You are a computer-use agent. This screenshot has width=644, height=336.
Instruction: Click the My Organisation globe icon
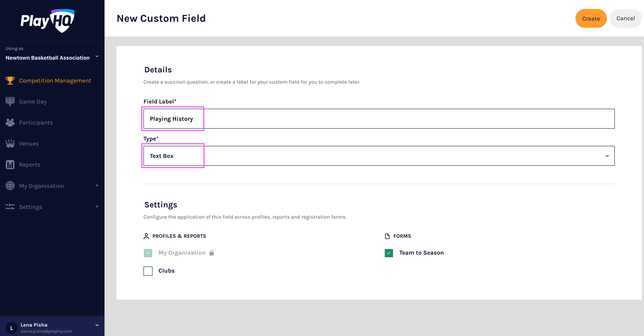tap(10, 186)
